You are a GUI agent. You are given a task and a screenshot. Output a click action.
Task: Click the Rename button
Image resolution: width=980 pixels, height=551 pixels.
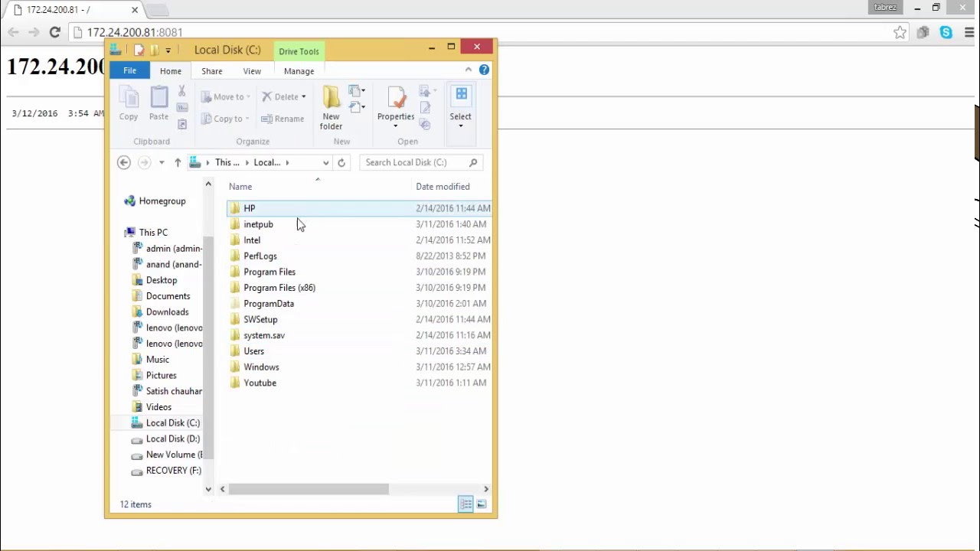coord(283,119)
